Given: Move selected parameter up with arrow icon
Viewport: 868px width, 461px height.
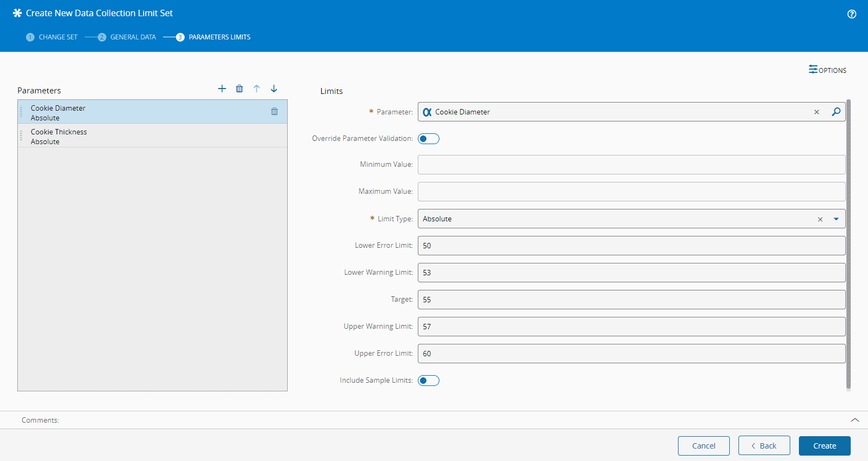Looking at the screenshot, I should click(256, 89).
